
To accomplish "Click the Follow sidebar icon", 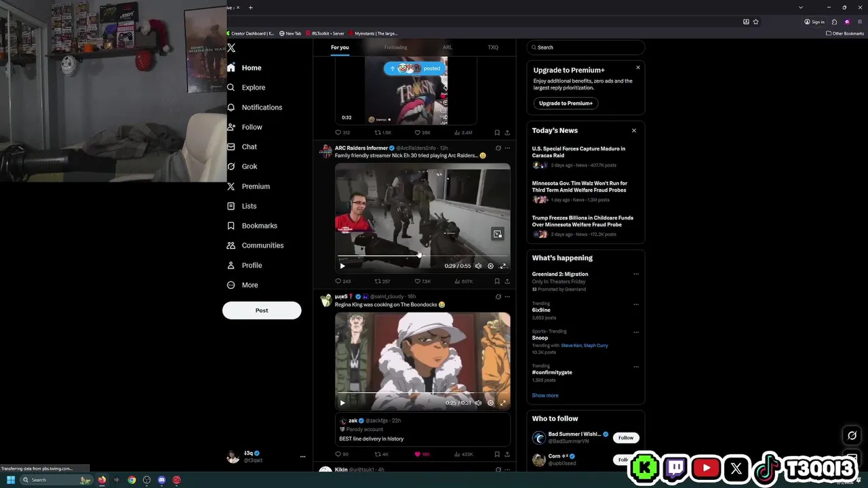I will tap(231, 127).
